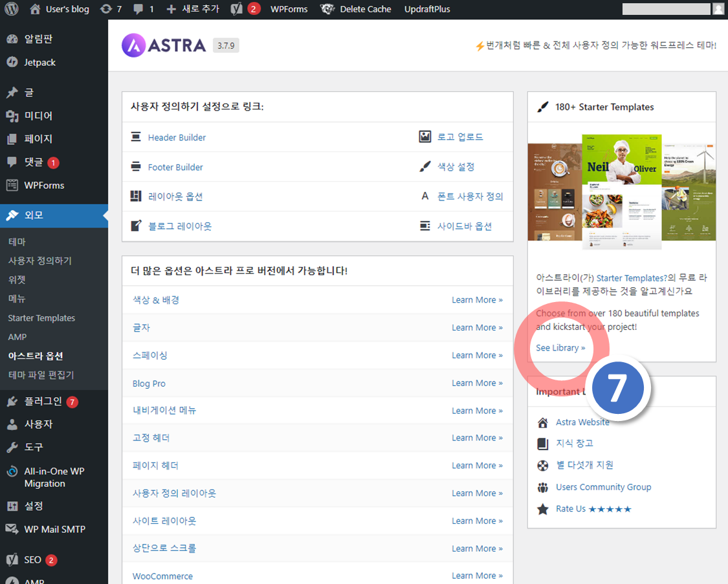Open WooCommerce option link
The height and width of the screenshot is (584, 728).
162,576
